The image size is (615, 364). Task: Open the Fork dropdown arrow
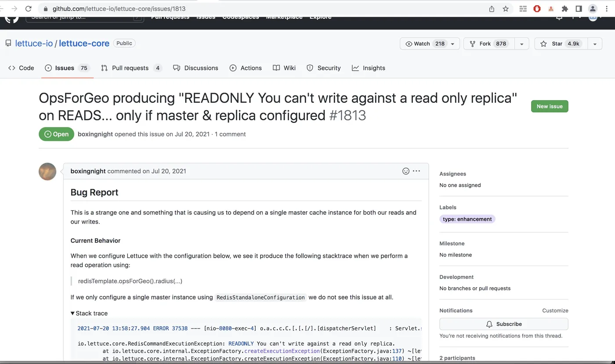click(521, 43)
